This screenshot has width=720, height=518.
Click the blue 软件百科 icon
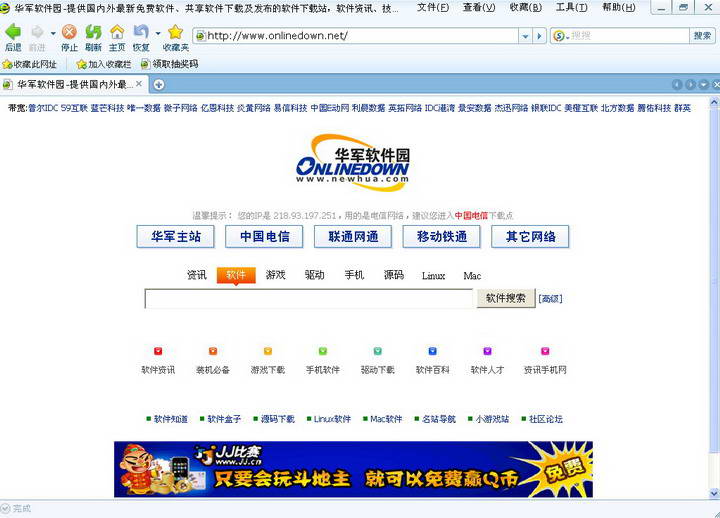coord(433,351)
